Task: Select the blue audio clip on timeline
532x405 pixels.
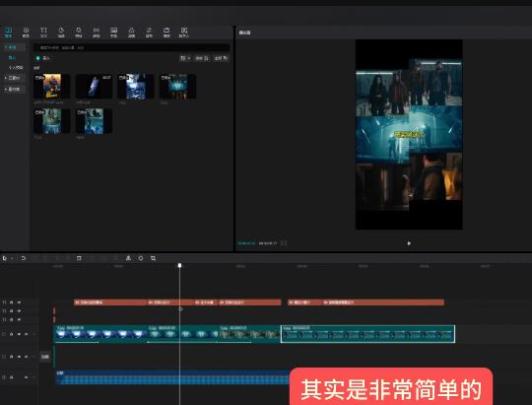Action: coord(172,377)
